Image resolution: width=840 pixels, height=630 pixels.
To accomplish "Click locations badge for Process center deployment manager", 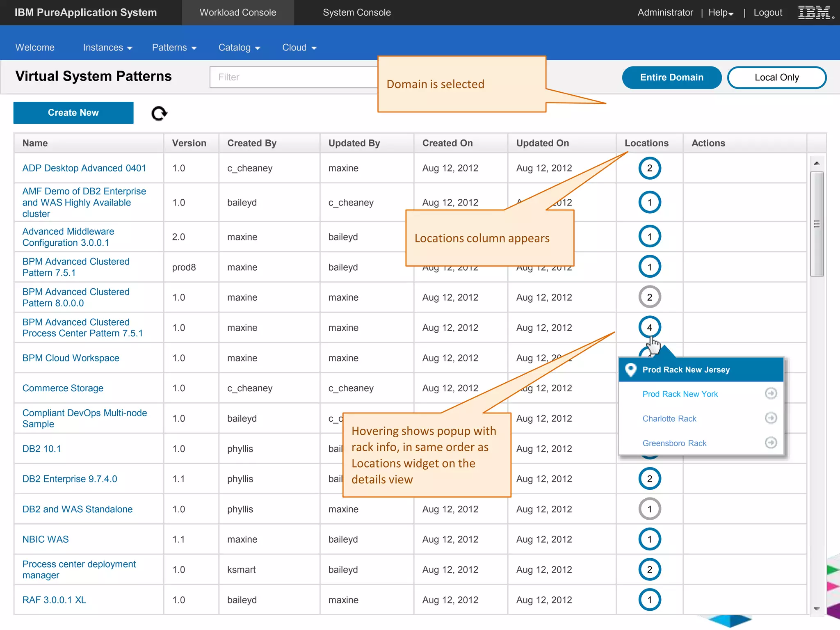I will (x=650, y=569).
